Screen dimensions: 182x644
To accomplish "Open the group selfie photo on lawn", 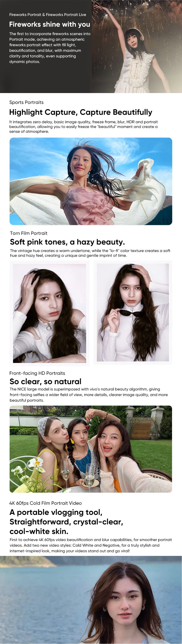I will pos(91,449).
